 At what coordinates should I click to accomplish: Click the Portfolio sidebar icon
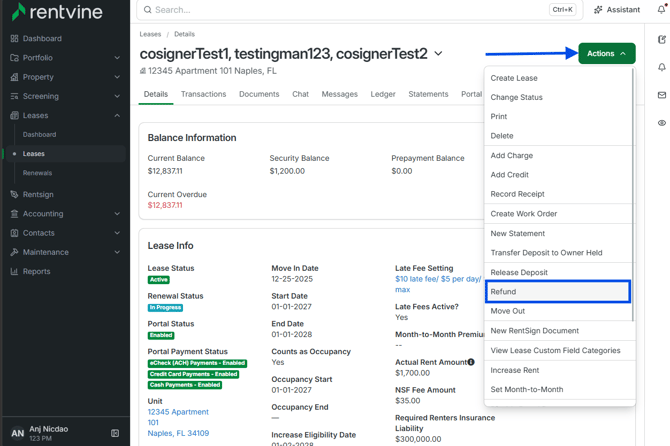(15, 58)
